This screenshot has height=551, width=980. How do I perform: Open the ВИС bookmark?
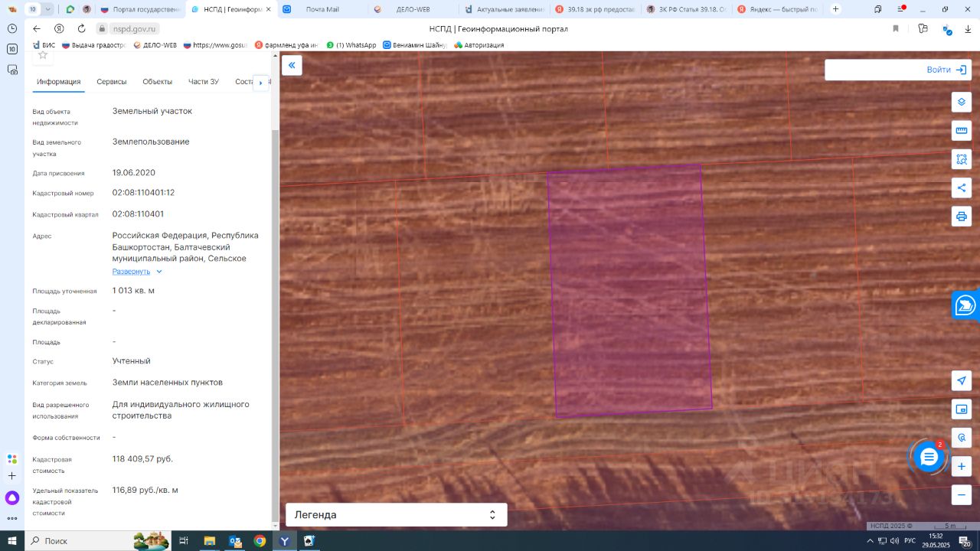point(44,45)
